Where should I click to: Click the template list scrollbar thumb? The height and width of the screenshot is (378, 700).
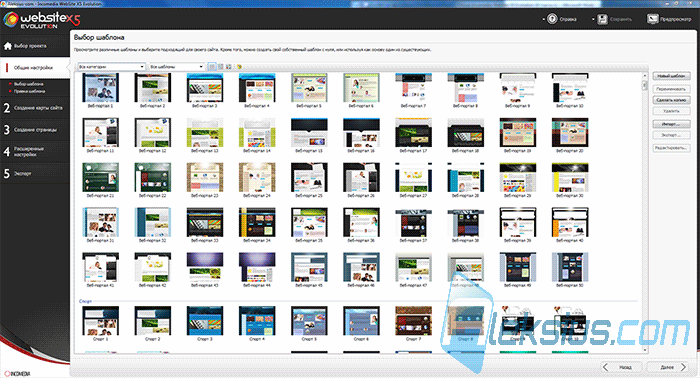[x=644, y=85]
